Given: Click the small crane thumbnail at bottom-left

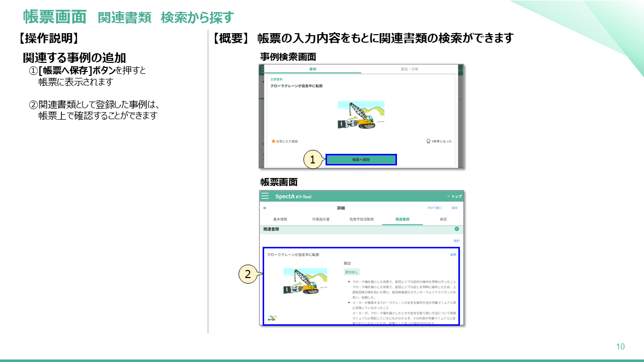Looking at the screenshot, I should pyautogui.click(x=272, y=318).
